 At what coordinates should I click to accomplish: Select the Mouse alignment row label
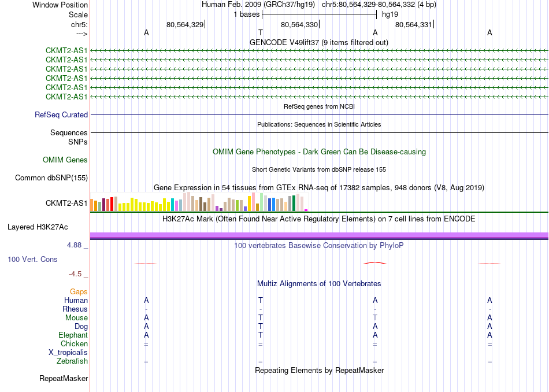point(76,318)
